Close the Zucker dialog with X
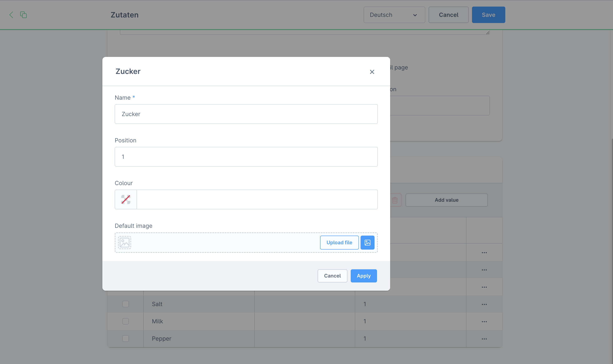The image size is (613, 364). [x=372, y=72]
